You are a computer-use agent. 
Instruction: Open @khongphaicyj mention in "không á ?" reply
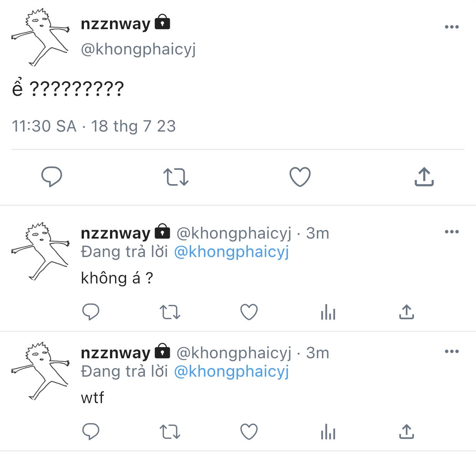pos(231,252)
